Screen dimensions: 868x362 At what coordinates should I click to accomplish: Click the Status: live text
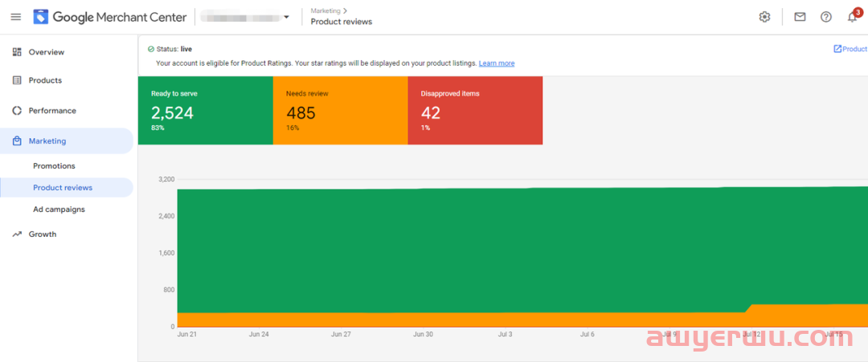coord(174,49)
